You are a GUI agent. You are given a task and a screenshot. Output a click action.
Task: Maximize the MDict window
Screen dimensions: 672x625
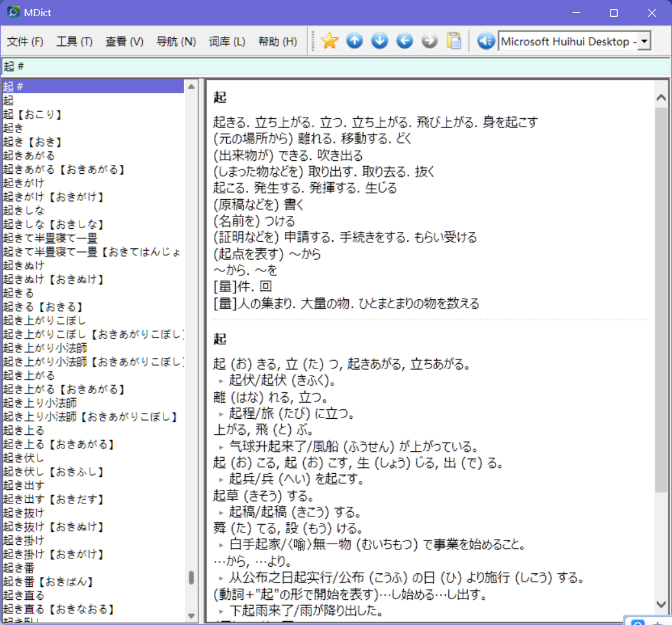(614, 13)
